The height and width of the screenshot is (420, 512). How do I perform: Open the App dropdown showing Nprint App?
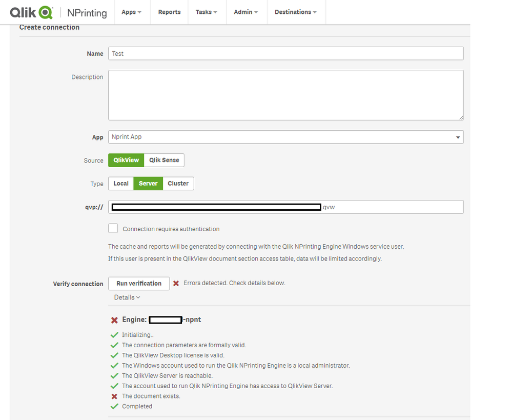(286, 137)
